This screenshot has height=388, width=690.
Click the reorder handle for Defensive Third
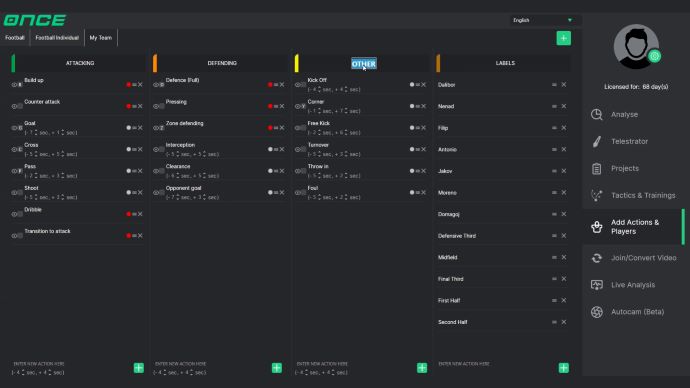554,236
